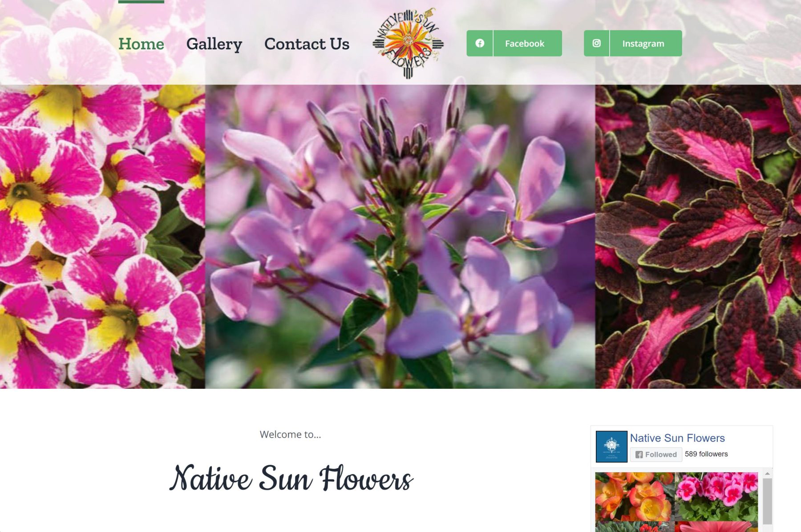Click the 589 followers text
This screenshot has width=801, height=532.
pyautogui.click(x=706, y=454)
